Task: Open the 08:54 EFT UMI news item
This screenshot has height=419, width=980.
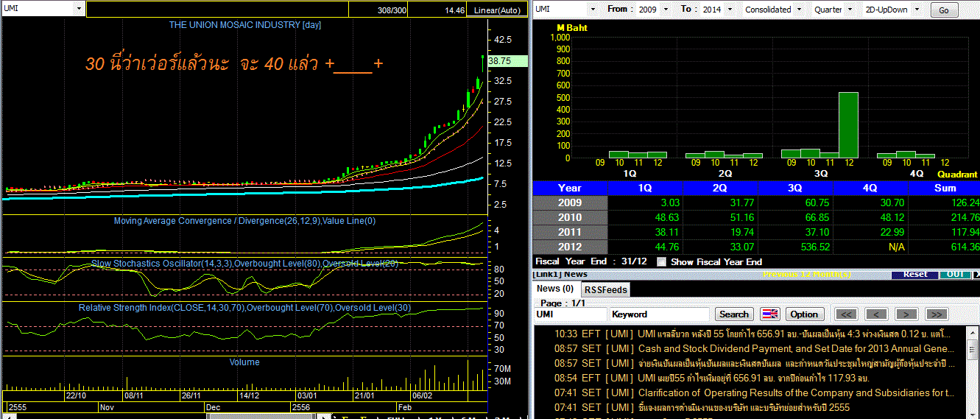Action: (711, 378)
